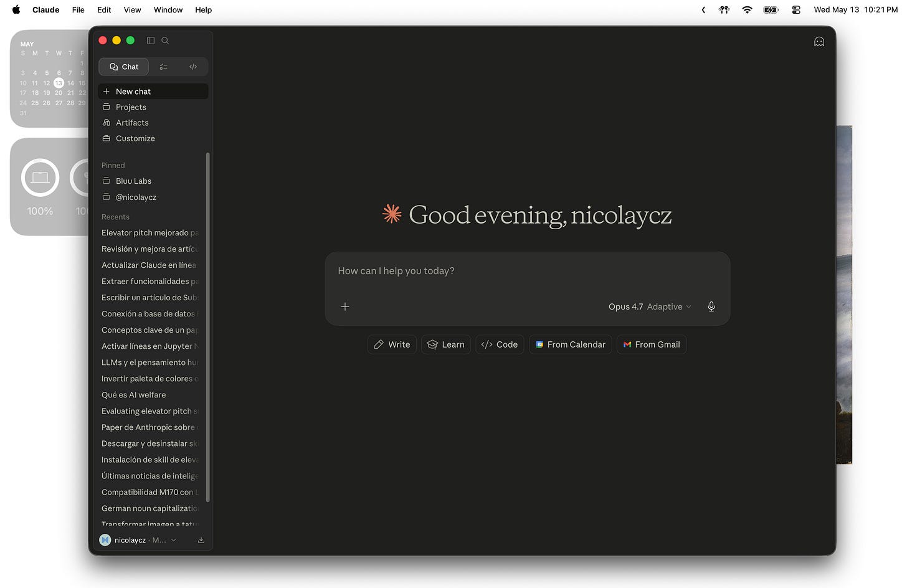
Task: Open chat "Conceptos clave de un pap…"
Action: [151, 330]
